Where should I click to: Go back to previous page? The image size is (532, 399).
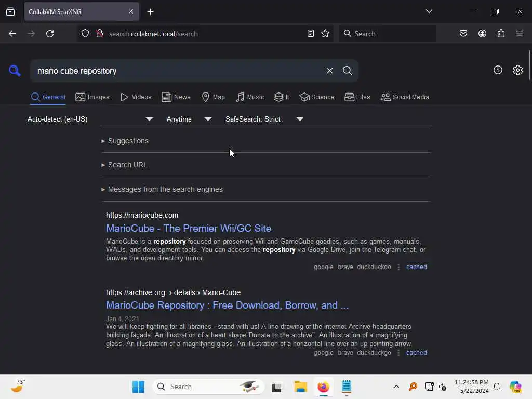tap(12, 34)
